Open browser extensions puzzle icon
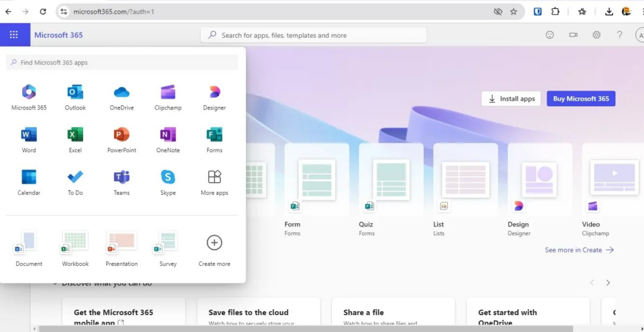 point(555,11)
